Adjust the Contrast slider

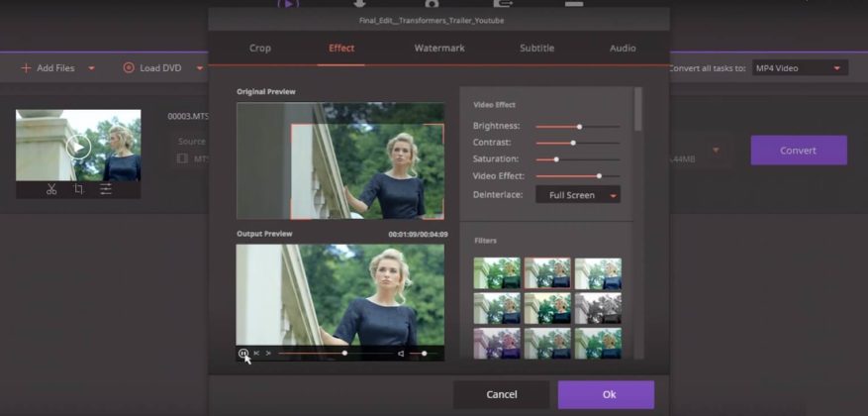(577, 143)
